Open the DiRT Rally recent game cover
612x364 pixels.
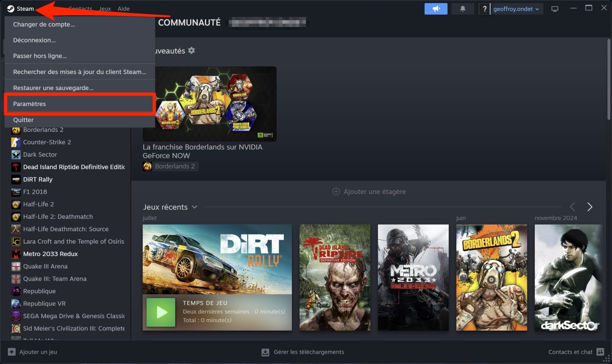[217, 259]
